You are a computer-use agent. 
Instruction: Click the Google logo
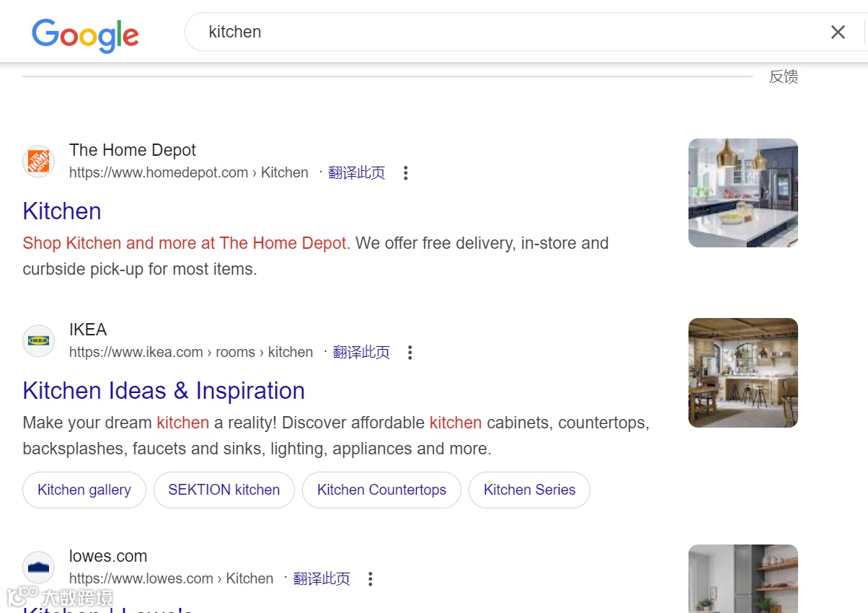click(x=85, y=35)
